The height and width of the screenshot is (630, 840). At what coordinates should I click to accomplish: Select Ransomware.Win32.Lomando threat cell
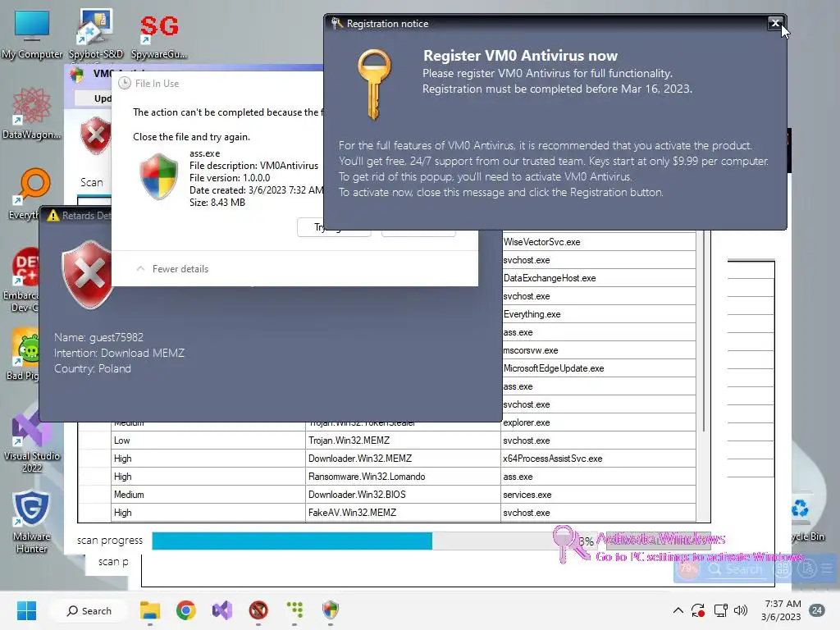click(403, 477)
